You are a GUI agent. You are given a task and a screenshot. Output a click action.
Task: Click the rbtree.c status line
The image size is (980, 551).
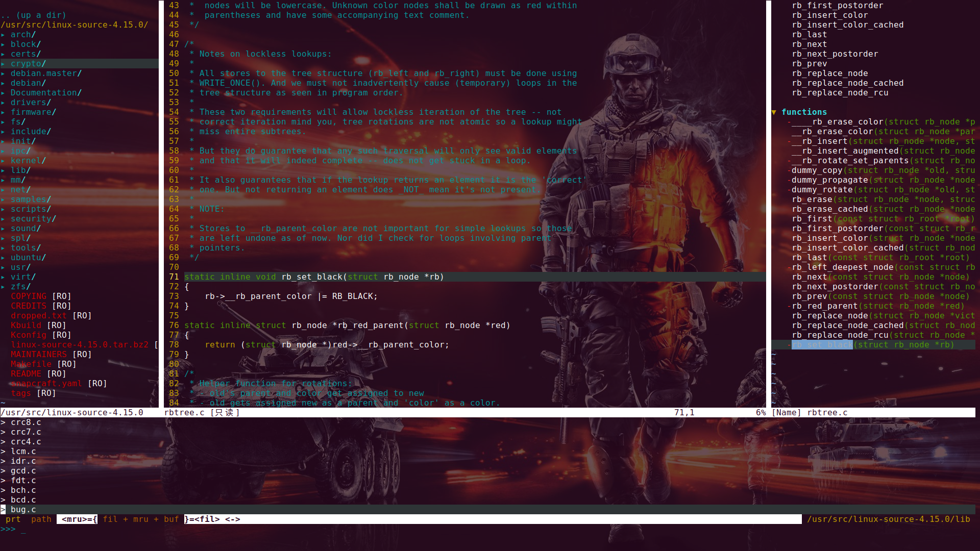[x=184, y=413]
